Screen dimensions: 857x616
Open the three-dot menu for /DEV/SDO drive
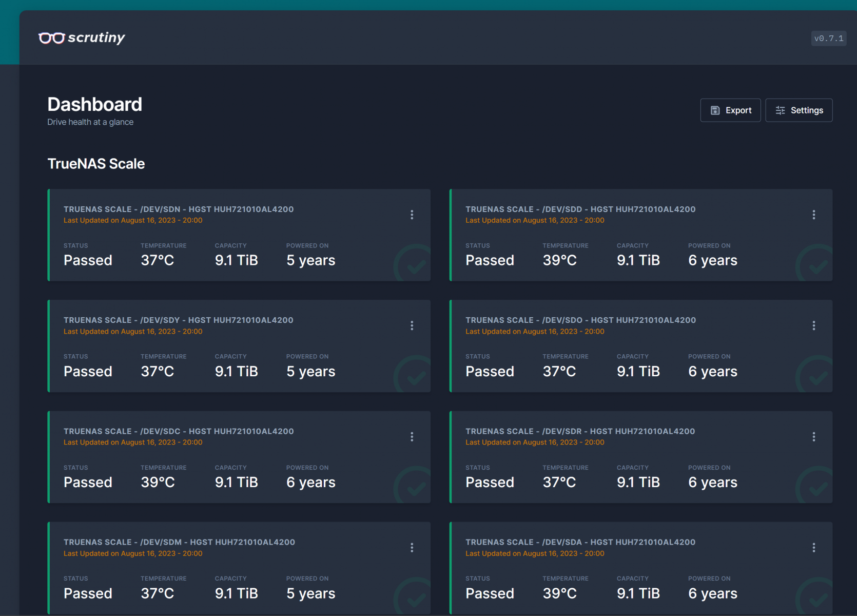(x=813, y=325)
